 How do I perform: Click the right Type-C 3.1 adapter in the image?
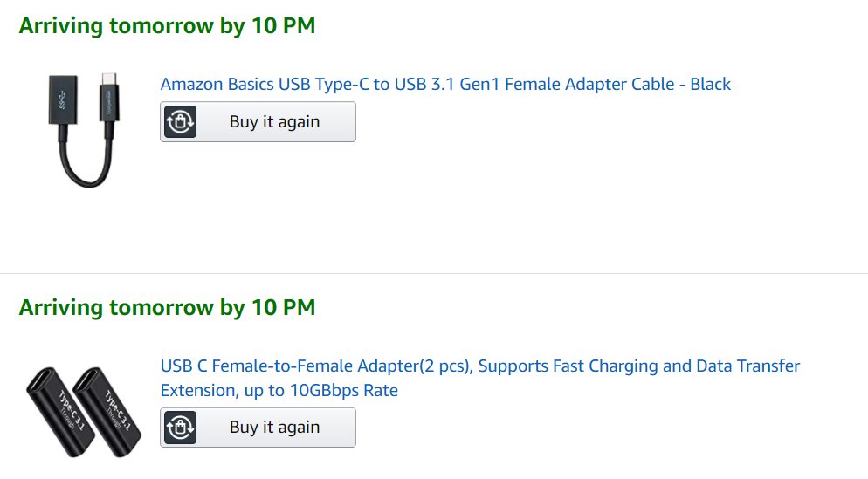click(x=108, y=412)
